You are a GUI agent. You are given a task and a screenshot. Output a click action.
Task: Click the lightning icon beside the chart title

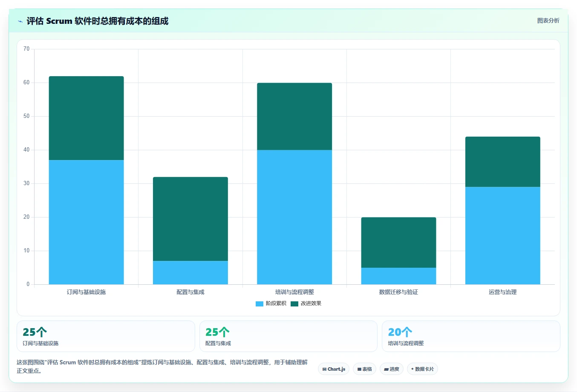pyautogui.click(x=20, y=21)
